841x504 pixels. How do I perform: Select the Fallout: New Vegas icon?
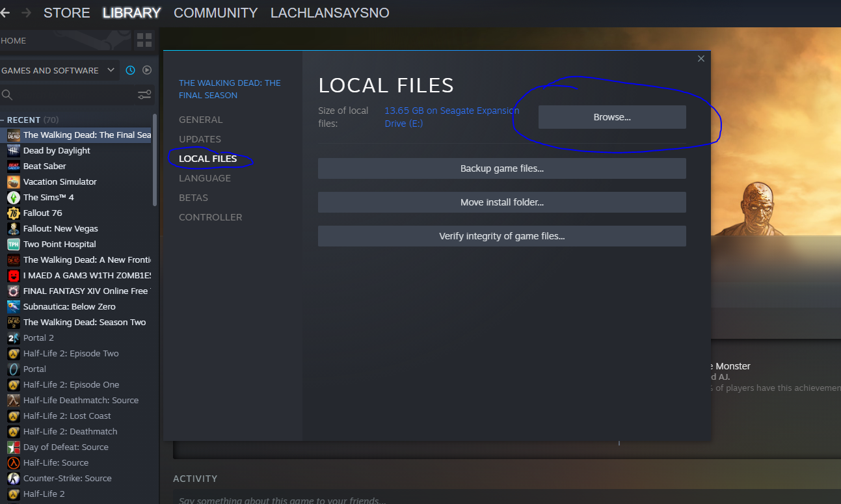click(14, 228)
